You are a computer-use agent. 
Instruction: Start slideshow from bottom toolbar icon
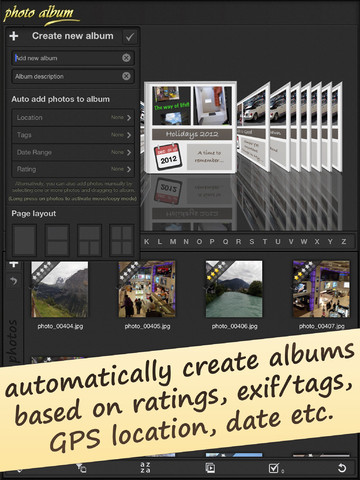[210, 468]
